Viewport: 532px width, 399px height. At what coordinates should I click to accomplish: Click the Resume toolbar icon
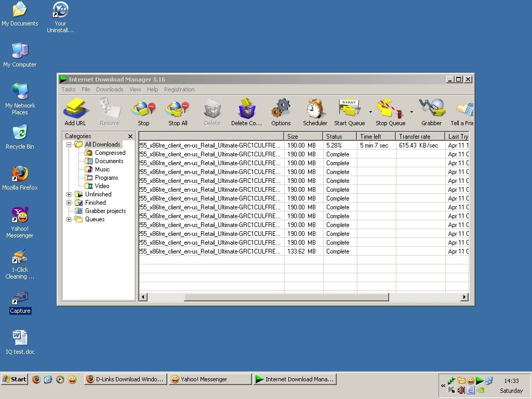110,112
